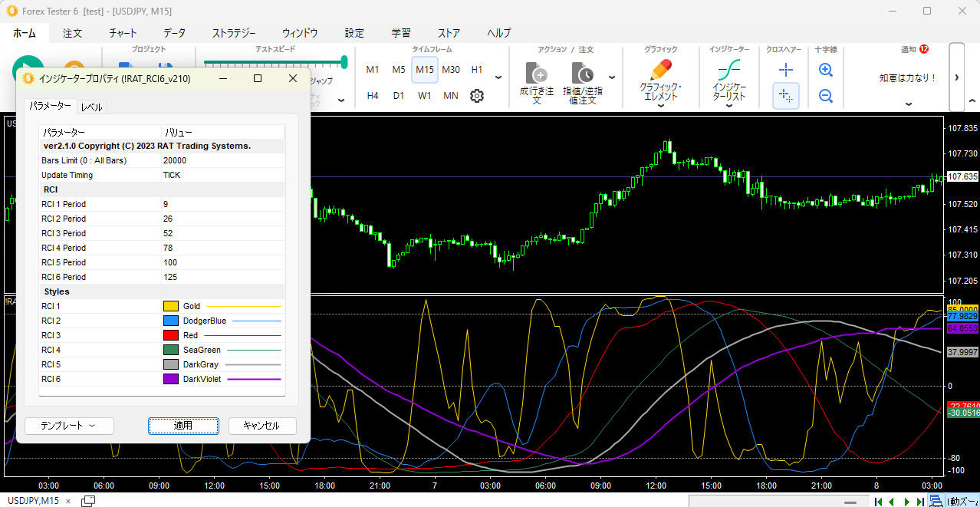Open the Graphic Elements pencil tool
980x507 pixels.
point(659,71)
